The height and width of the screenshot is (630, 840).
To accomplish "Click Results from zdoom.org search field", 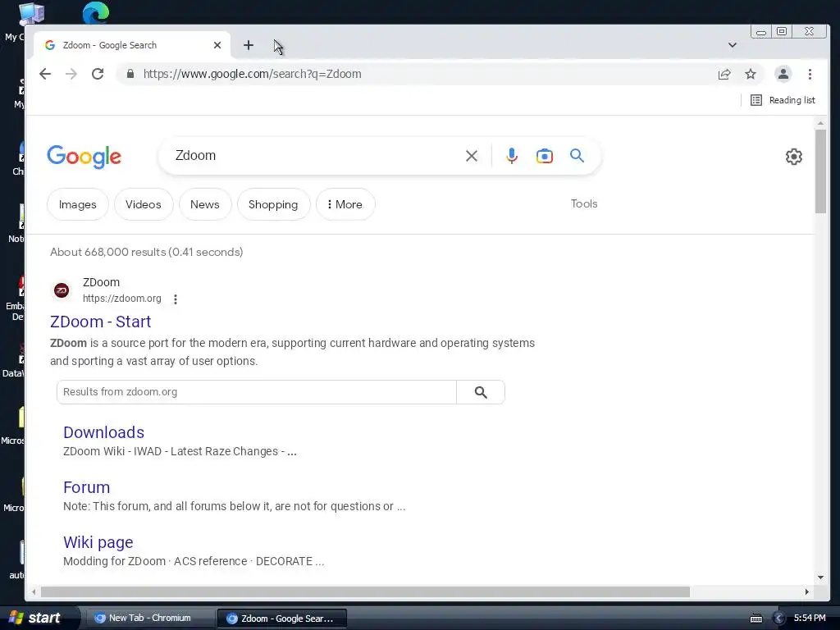I will (257, 392).
